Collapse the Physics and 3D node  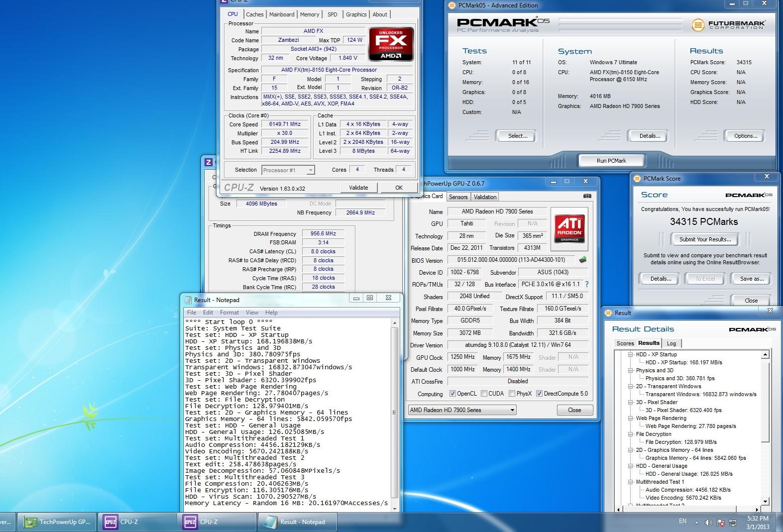[630, 371]
